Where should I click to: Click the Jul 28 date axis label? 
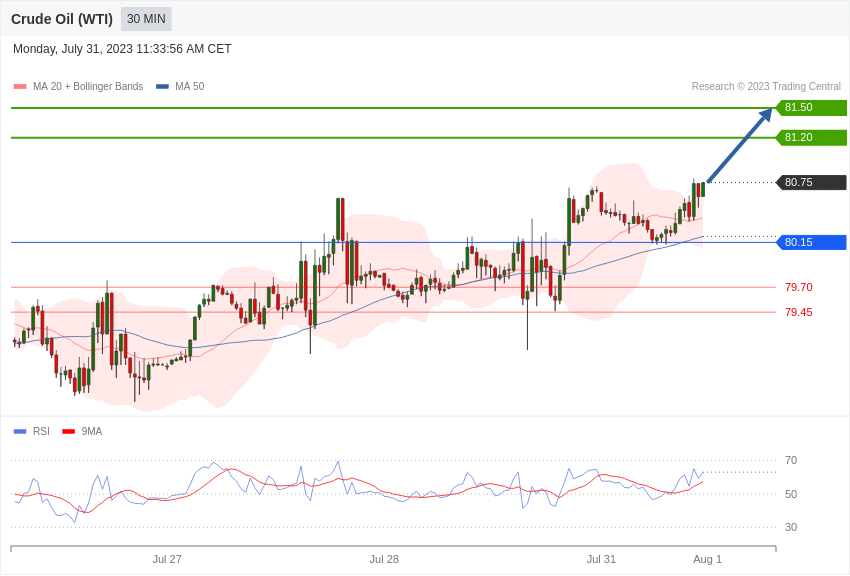point(384,559)
